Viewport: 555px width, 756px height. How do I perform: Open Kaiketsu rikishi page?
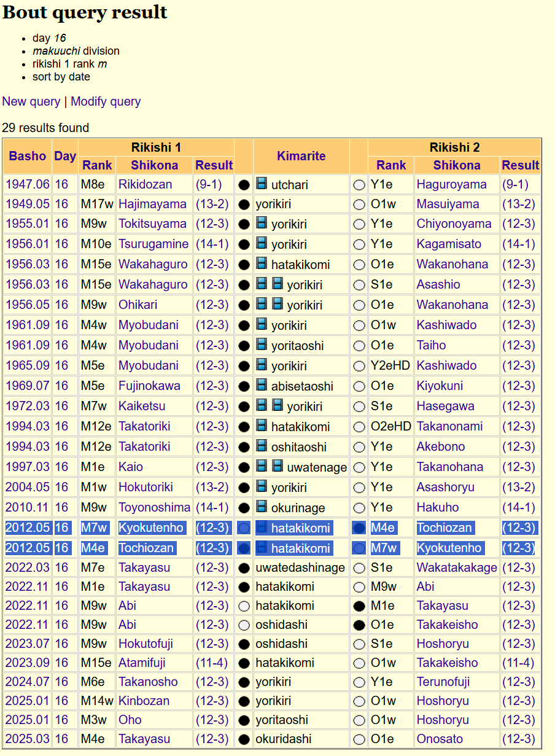click(x=142, y=406)
